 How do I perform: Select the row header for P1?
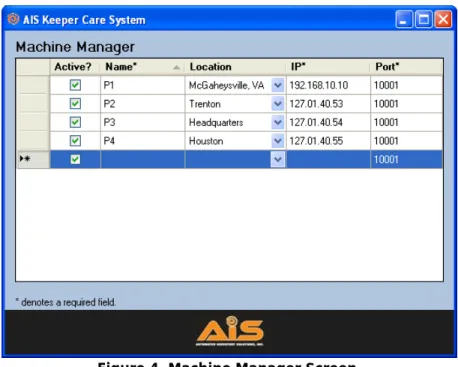tap(33, 85)
